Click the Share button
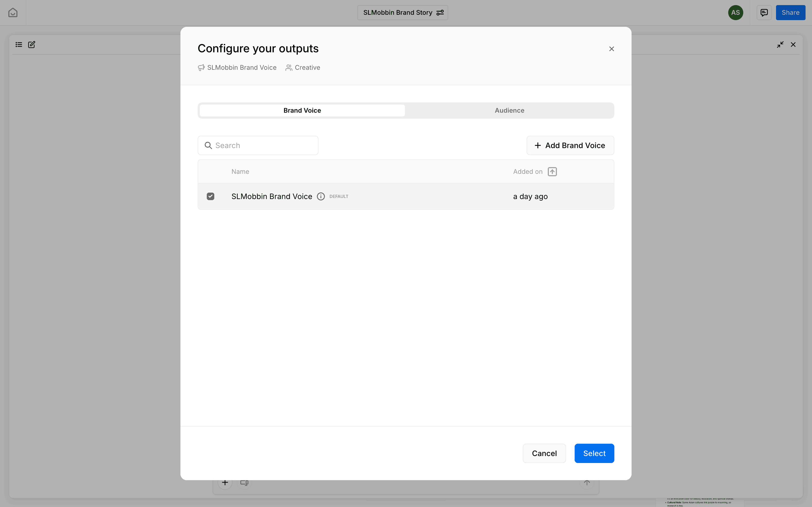812x507 pixels. pos(790,13)
